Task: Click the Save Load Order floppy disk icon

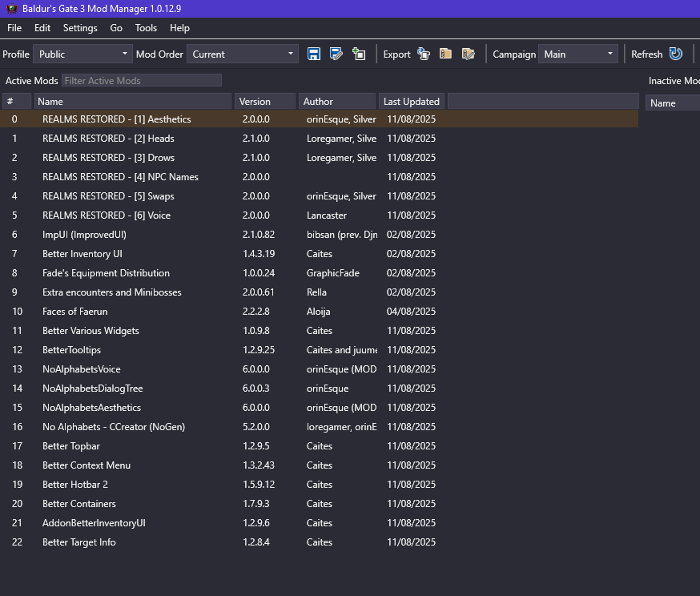Action: (x=314, y=54)
